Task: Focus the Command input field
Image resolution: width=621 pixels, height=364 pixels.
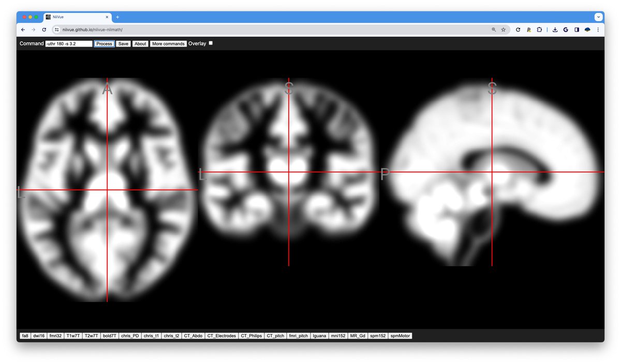Action: tap(69, 44)
